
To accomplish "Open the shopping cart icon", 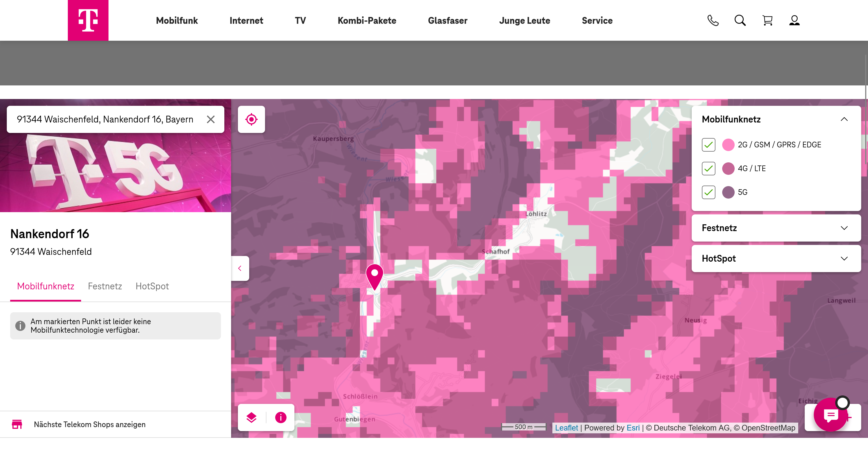I will [x=767, y=21].
